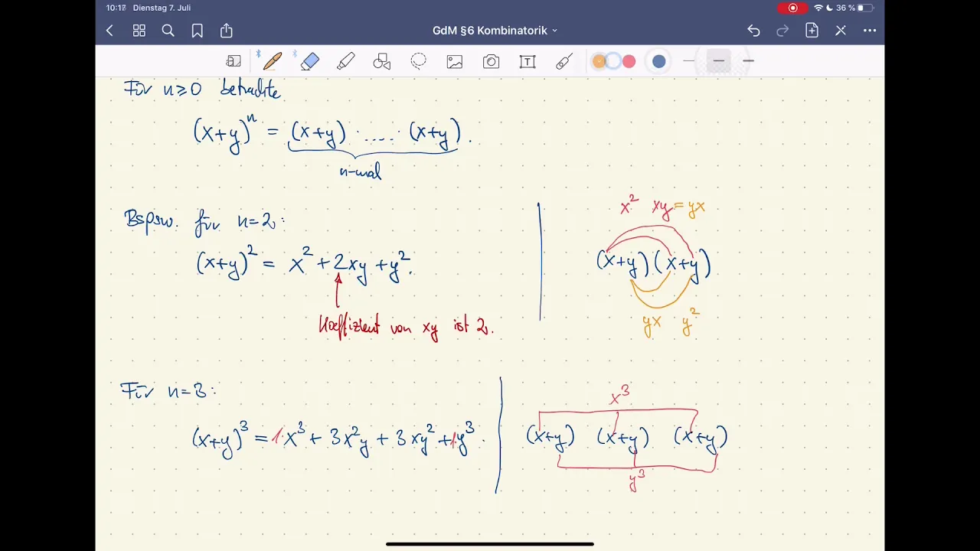
Task: Open the three-dot more options menu
Action: pyautogui.click(x=870, y=31)
